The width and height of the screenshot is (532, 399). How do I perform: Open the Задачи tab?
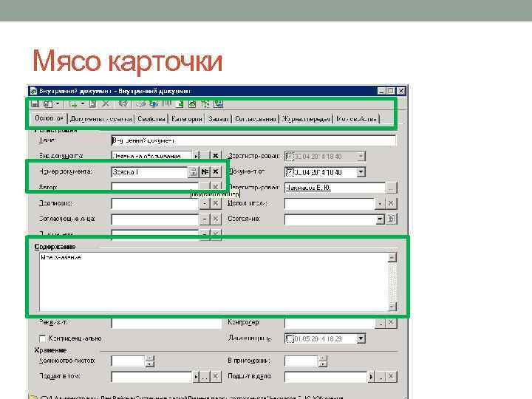tap(218, 119)
